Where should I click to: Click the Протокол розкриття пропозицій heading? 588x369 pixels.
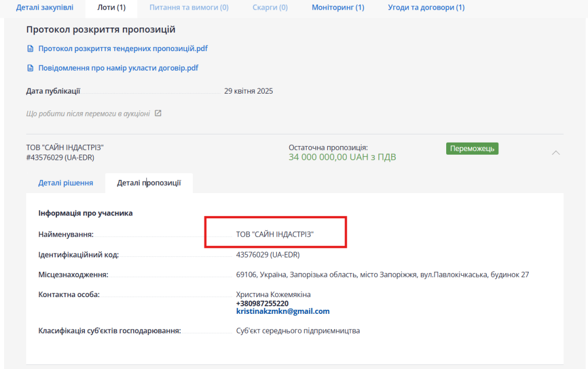tap(100, 29)
